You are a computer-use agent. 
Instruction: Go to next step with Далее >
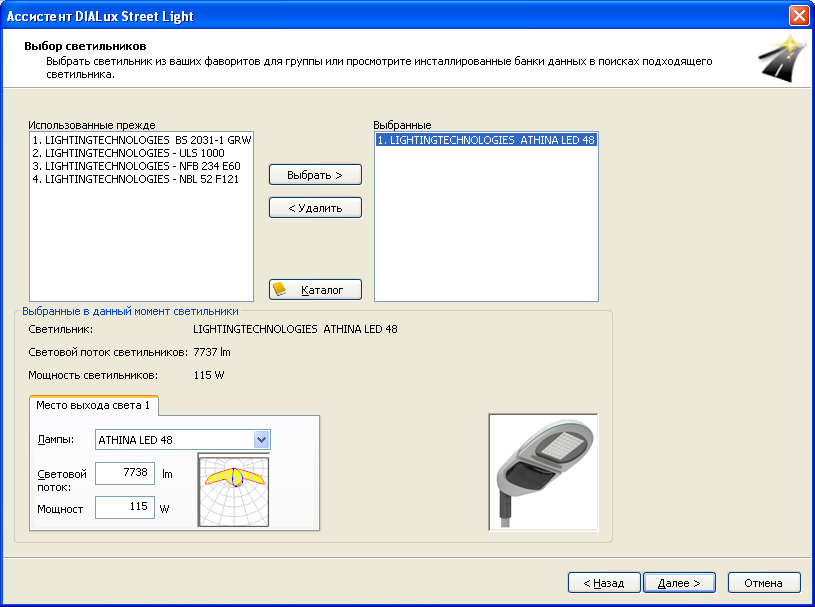click(x=679, y=583)
